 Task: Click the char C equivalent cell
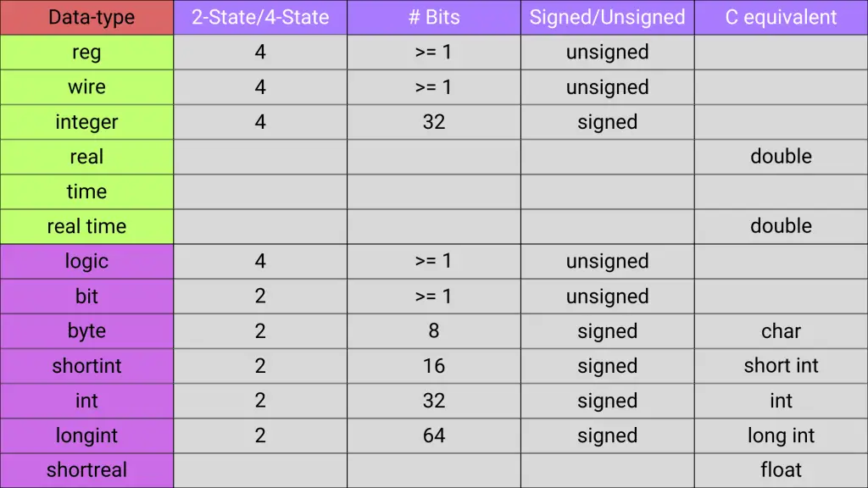(781, 331)
